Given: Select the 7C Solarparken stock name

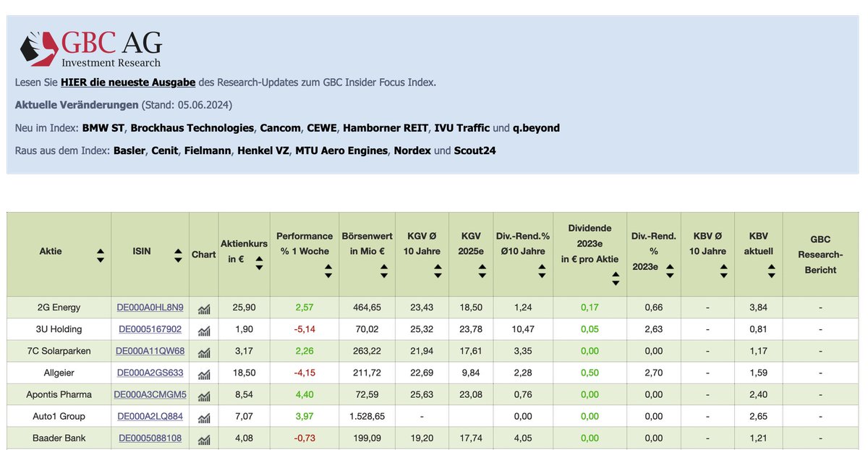Looking at the screenshot, I should [59, 351].
